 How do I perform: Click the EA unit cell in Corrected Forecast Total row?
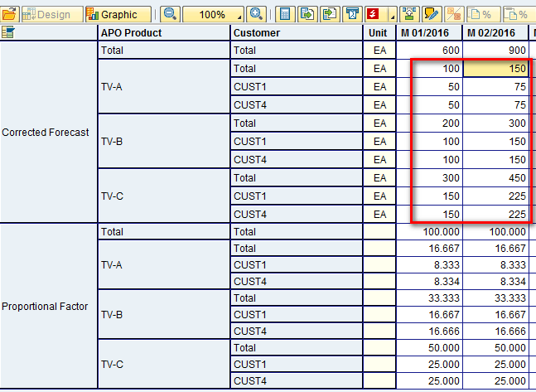pos(379,51)
